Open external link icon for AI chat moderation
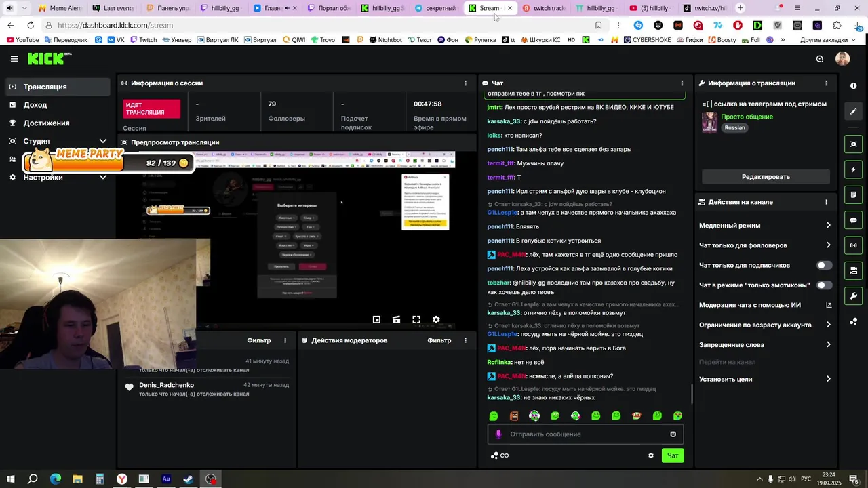The image size is (868, 488). pos(829,305)
